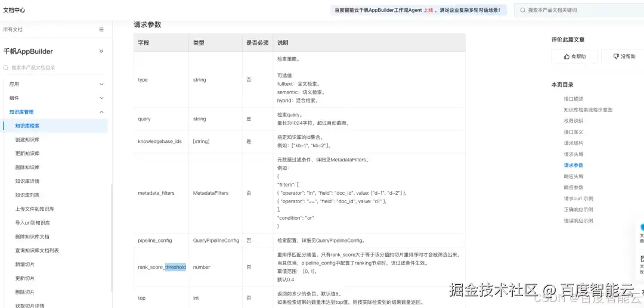This screenshot has height=308, width=644.
Task: Click the rank_score_threshold field cell
Action: click(162, 267)
